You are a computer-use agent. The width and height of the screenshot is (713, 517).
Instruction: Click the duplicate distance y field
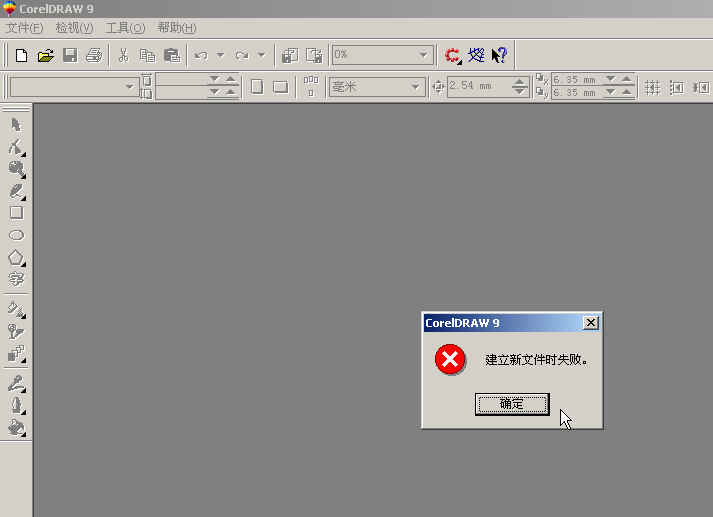click(x=578, y=93)
